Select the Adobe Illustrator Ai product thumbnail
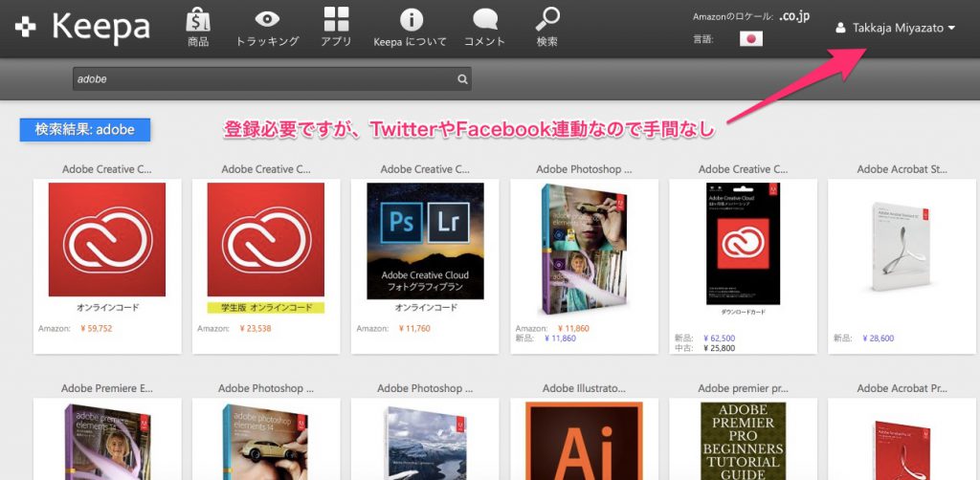Screen dimensions: 980x480 (584, 440)
